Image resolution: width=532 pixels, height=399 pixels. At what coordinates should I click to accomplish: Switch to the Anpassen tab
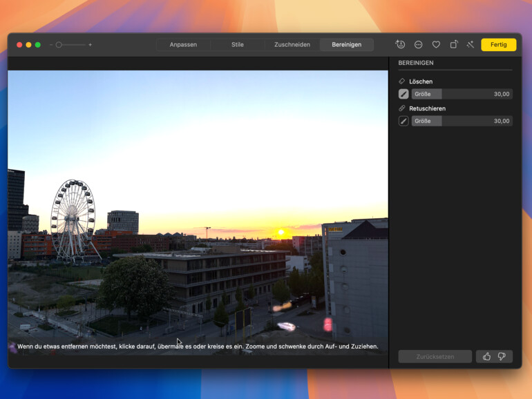[183, 45]
